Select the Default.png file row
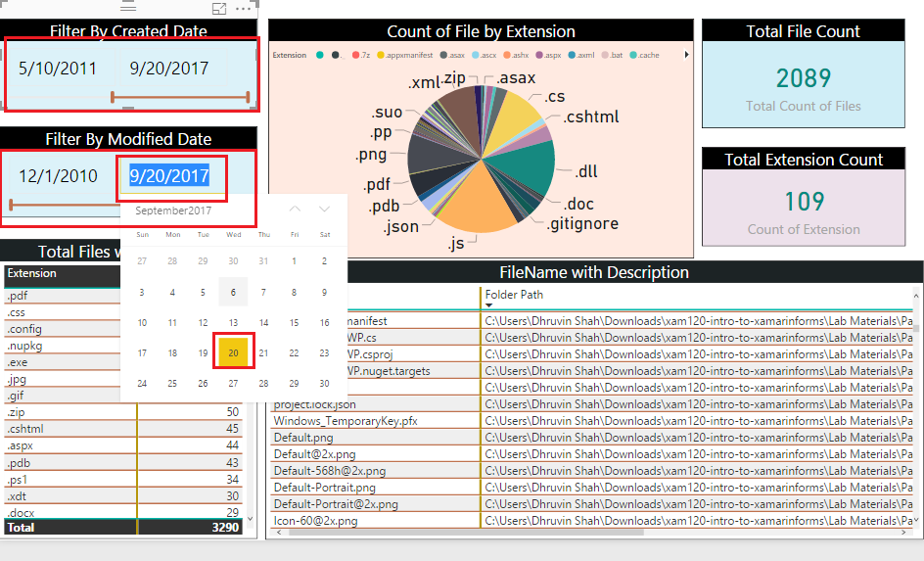The width and height of the screenshot is (924, 561). (592, 438)
